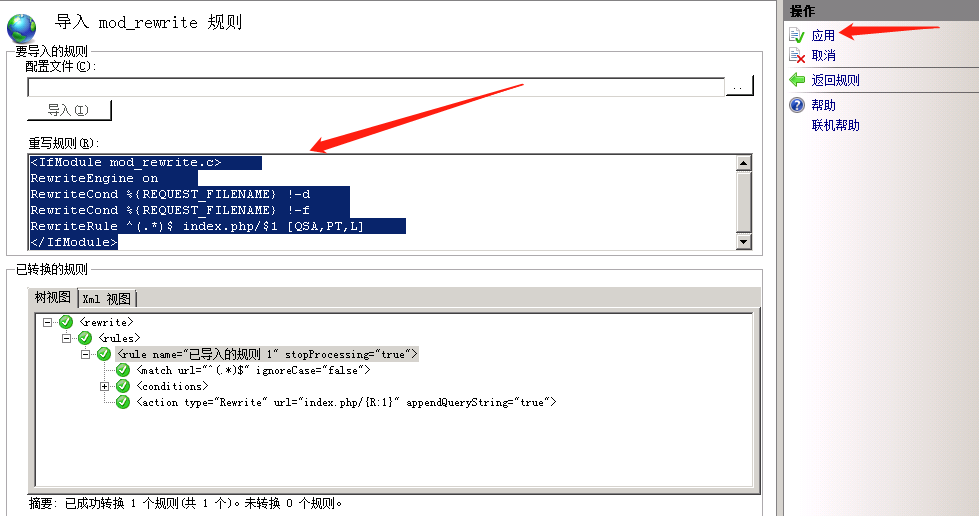Click inside the 重写规则 text area
This screenshot has height=516, width=979.
click(382, 202)
